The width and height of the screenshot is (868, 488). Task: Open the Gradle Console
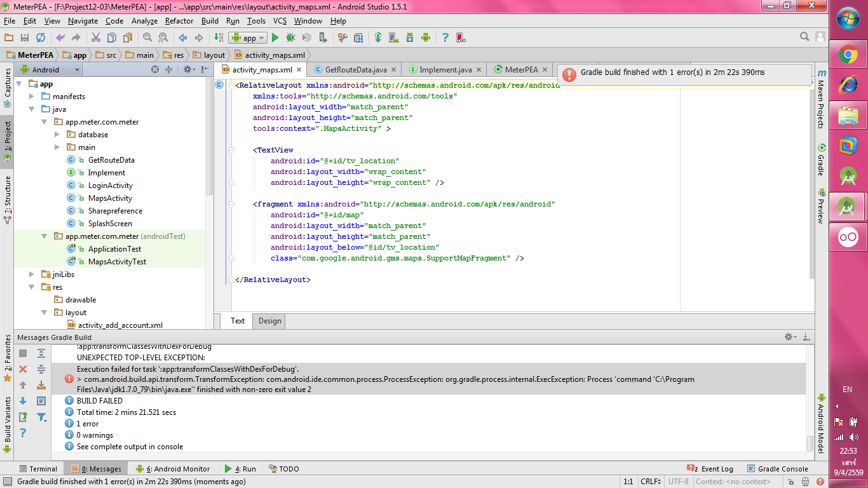pyautogui.click(x=777, y=469)
